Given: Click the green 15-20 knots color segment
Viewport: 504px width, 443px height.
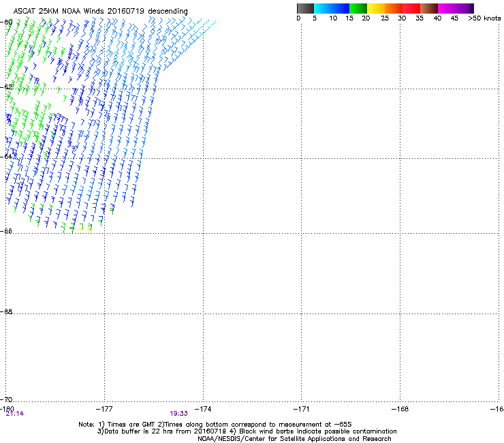Looking at the screenshot, I should tap(358, 8).
